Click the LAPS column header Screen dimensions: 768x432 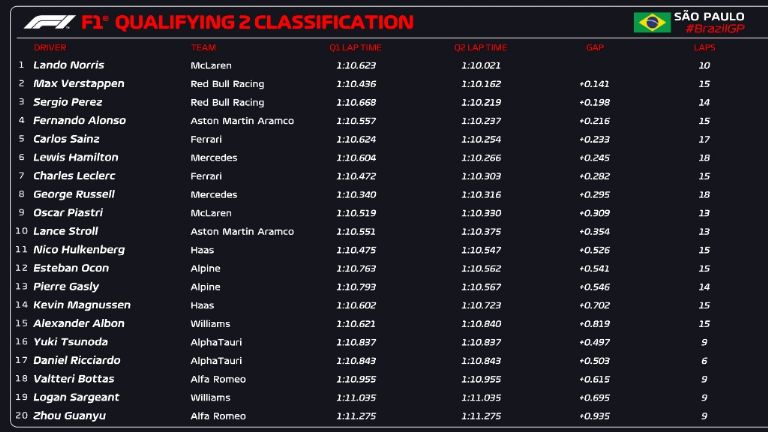[x=705, y=47]
